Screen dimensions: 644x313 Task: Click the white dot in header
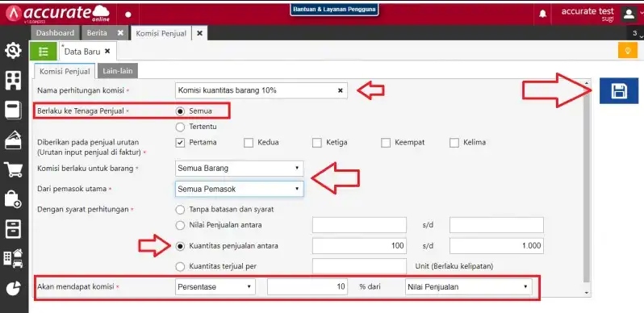pos(128,15)
